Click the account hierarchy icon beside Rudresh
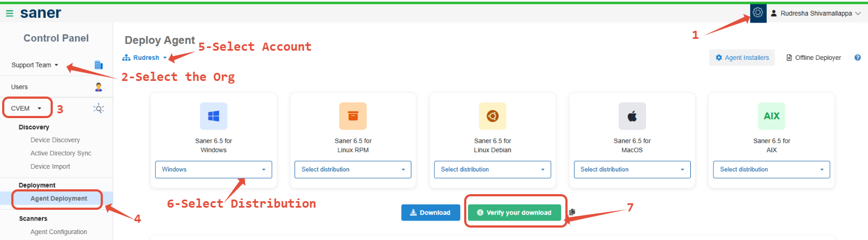 click(x=127, y=58)
